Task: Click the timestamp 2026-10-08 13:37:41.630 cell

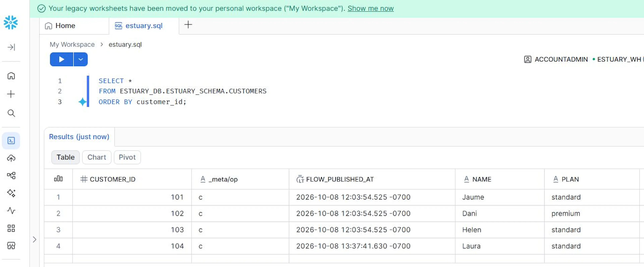Action: tap(372, 246)
